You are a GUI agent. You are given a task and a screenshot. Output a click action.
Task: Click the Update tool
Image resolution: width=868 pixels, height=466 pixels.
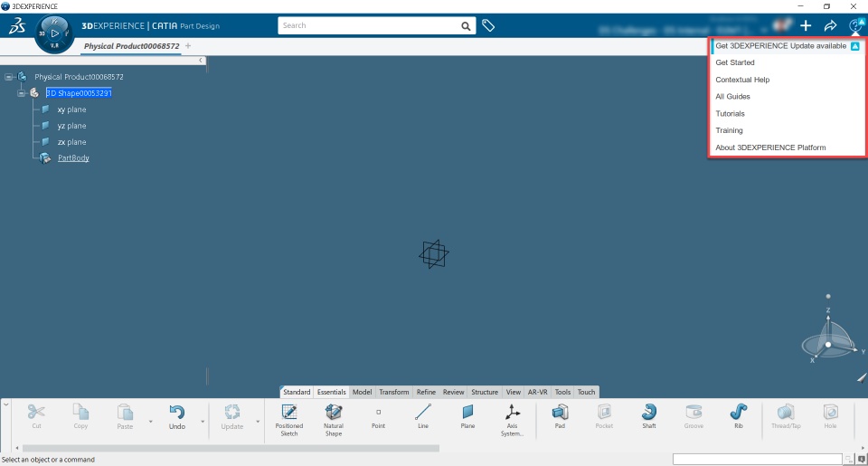point(232,416)
